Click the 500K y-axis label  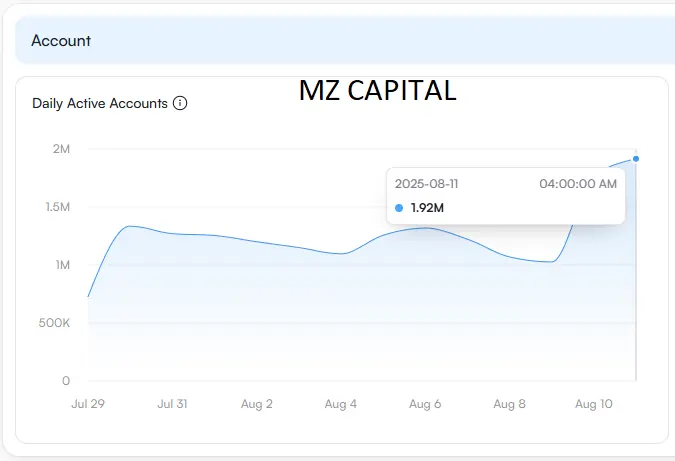(x=54, y=323)
